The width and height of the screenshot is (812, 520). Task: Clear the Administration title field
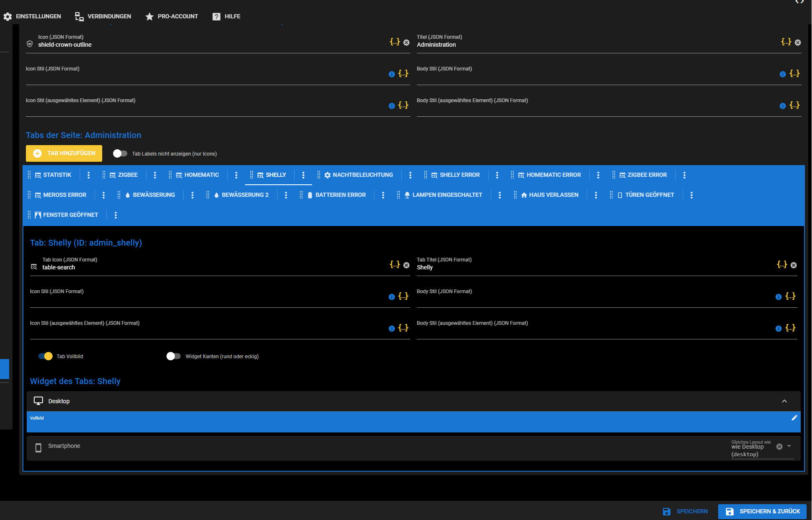pos(798,43)
